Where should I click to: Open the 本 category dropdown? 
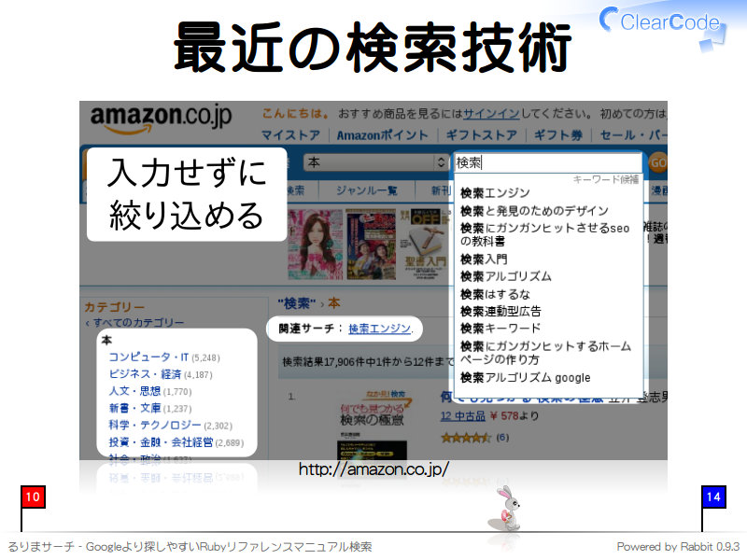(376, 162)
